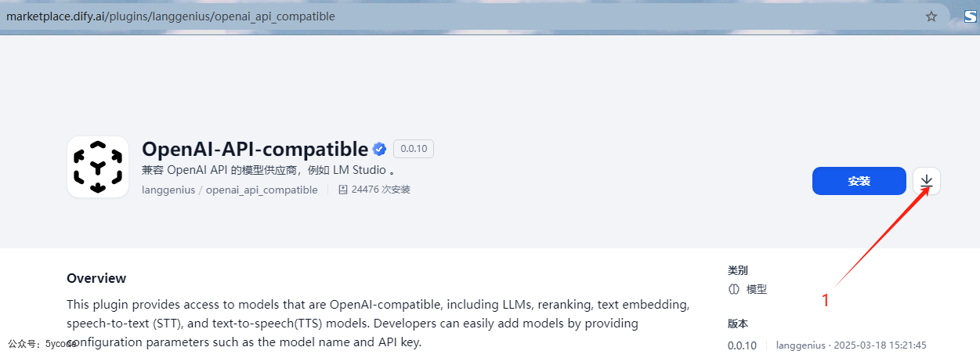980x358 pixels.
Task: Click the 版本 version label
Action: [x=738, y=324]
